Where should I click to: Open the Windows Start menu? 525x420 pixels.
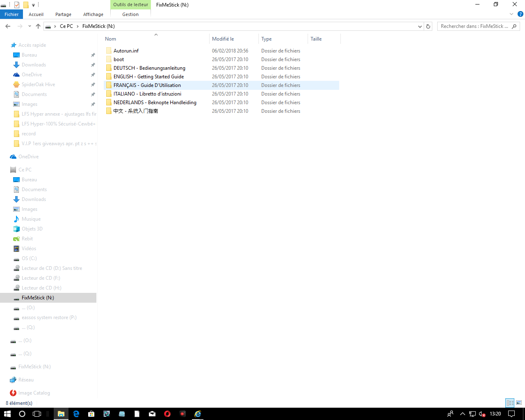pyautogui.click(x=7, y=414)
